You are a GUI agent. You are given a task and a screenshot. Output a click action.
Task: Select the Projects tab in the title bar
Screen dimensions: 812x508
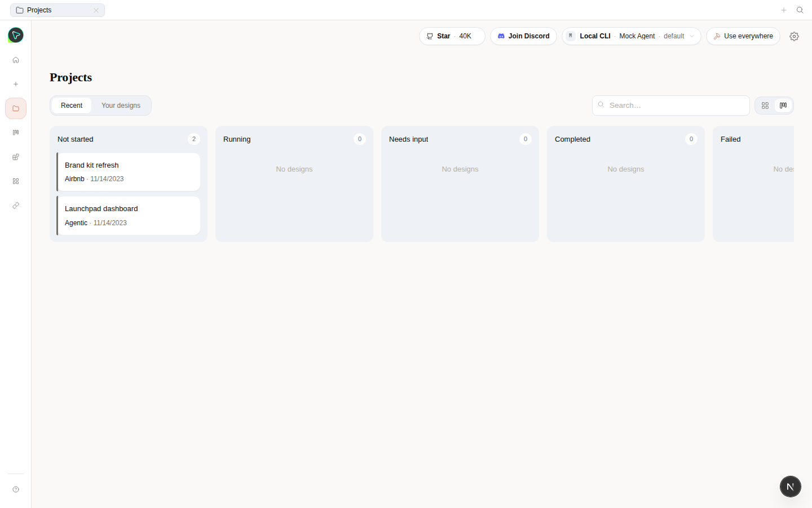58,10
